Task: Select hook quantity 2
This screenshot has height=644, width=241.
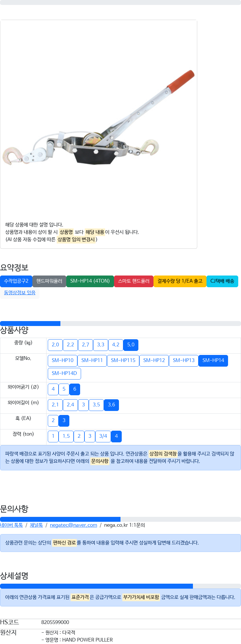Action: 53,421
